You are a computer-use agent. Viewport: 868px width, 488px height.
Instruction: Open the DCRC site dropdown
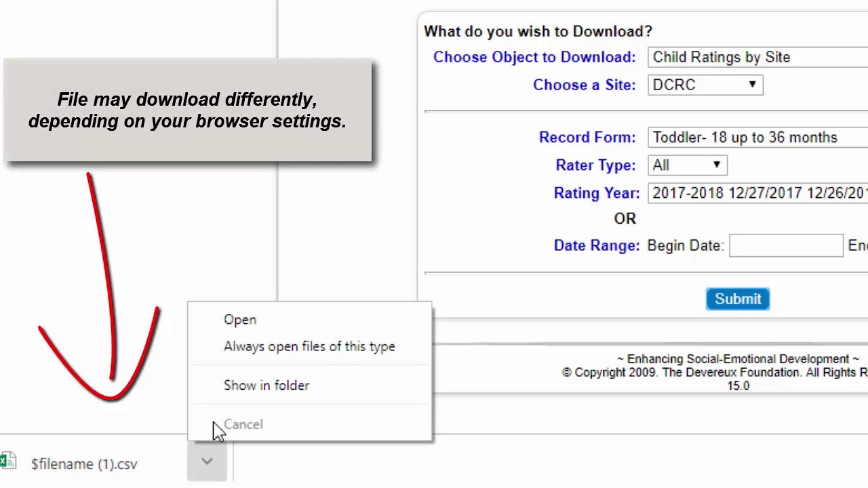705,85
